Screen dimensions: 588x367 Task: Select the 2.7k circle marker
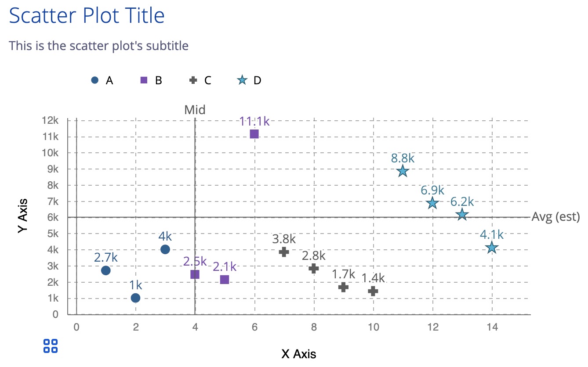[x=106, y=270]
